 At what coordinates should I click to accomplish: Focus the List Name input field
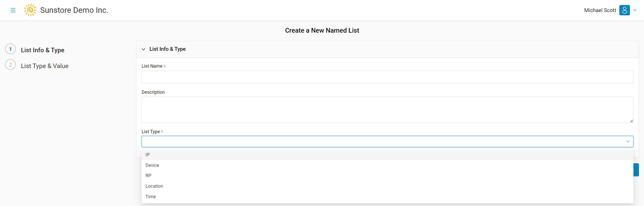pyautogui.click(x=387, y=77)
